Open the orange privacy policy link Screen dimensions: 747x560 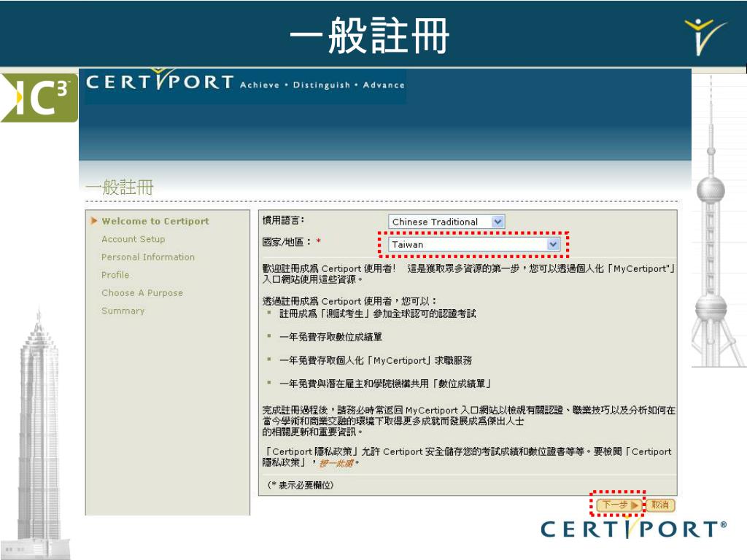[336, 463]
